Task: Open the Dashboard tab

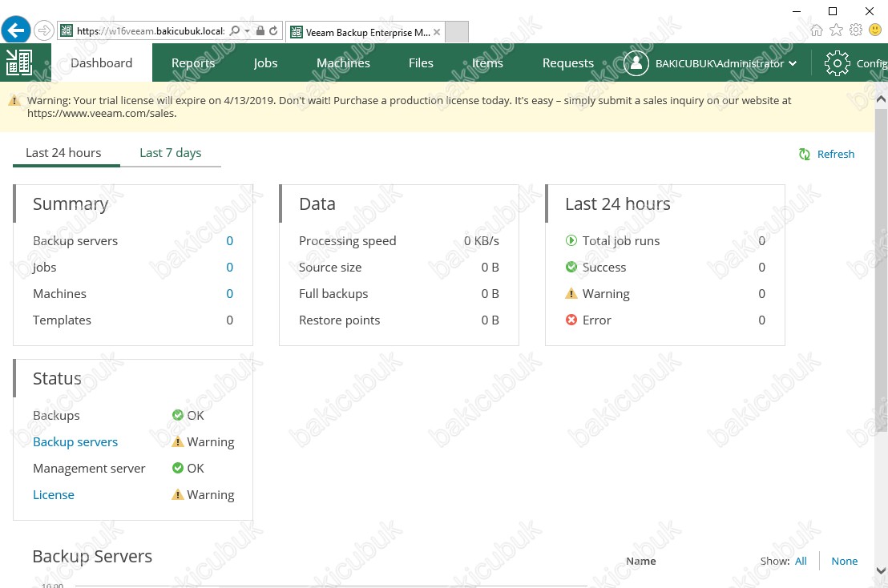Action: click(101, 62)
